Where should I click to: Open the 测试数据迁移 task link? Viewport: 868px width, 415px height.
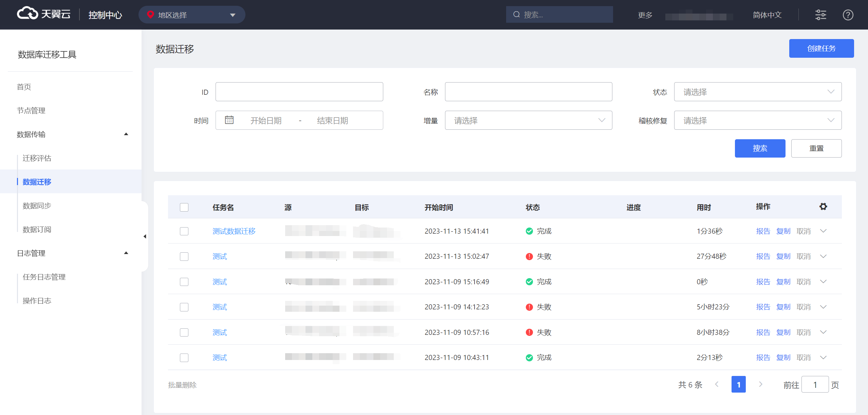tap(234, 231)
